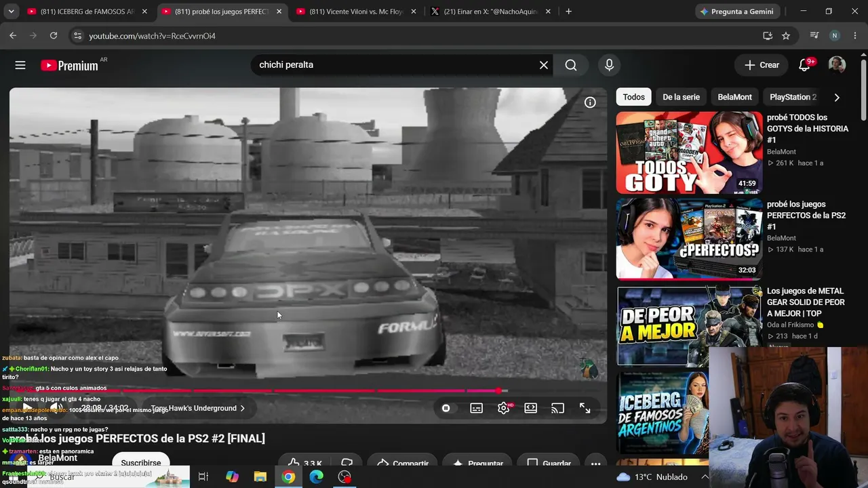The width and height of the screenshot is (868, 488).
Task: Open Task View on the taskbar
Action: [203, 477]
